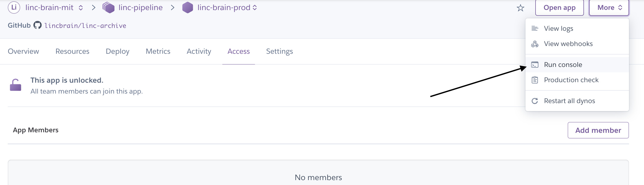Click the Restart all dynos refresh icon
Viewport: 644px width, 185px height.
click(534, 101)
